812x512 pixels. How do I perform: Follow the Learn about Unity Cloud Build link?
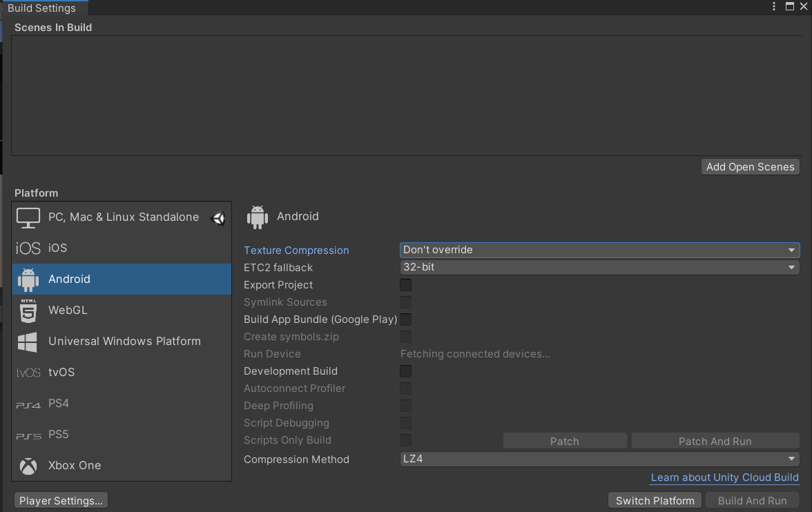click(x=724, y=477)
